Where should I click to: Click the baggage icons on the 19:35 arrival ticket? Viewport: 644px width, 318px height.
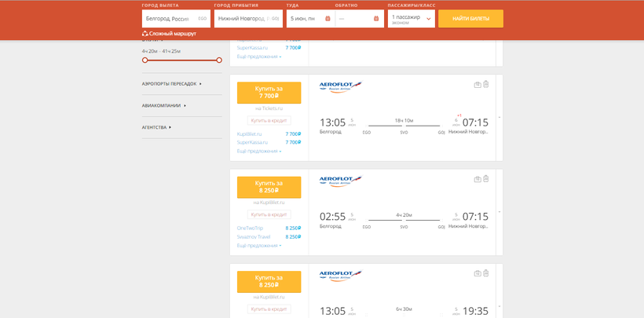coord(481,273)
